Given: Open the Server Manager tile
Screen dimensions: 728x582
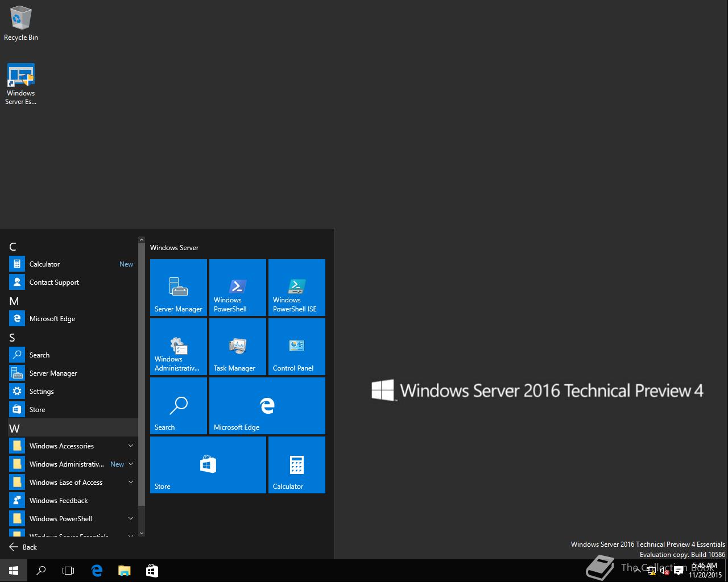Looking at the screenshot, I should click(x=179, y=288).
